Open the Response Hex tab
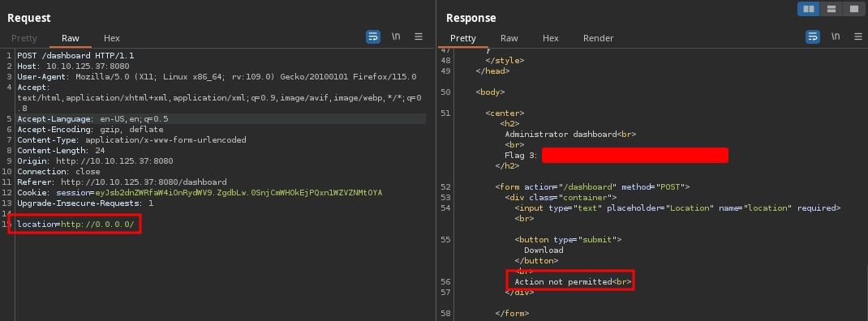This screenshot has height=321, width=868. click(550, 38)
